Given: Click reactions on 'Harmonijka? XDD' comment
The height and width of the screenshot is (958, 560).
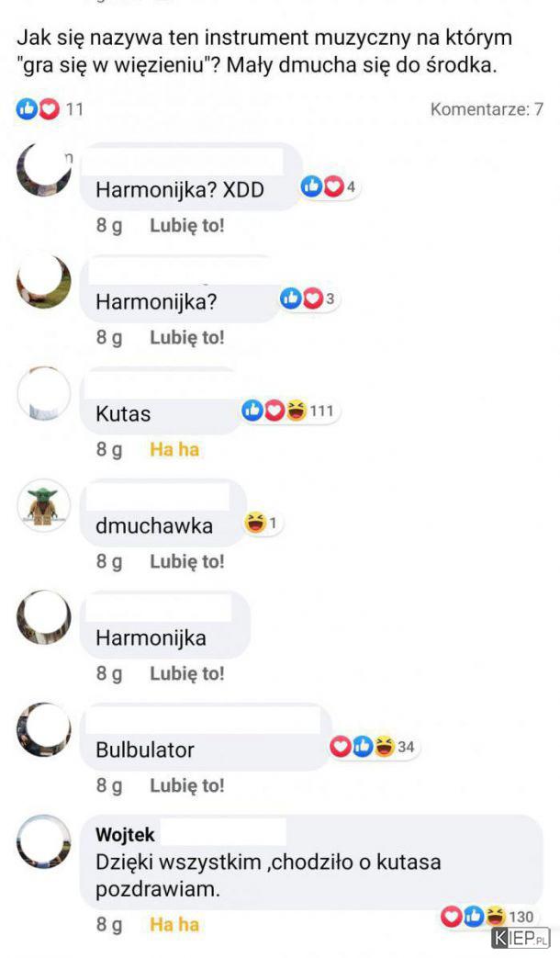Looking at the screenshot, I should [329, 186].
